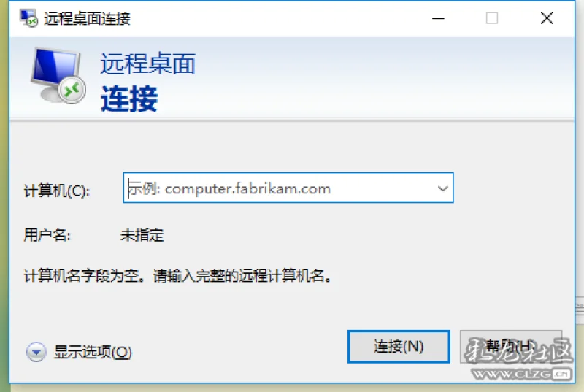Click the bold 连接 banner heading
The width and height of the screenshot is (584, 392).
129,99
